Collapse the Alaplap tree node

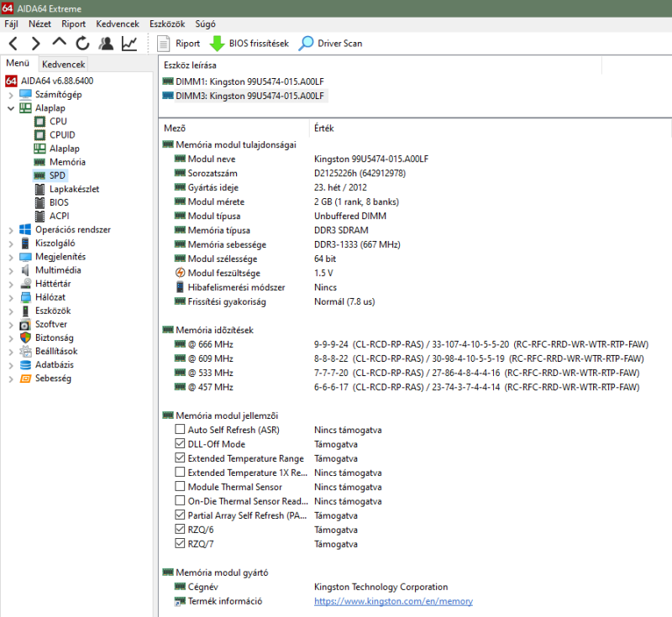click(x=11, y=108)
